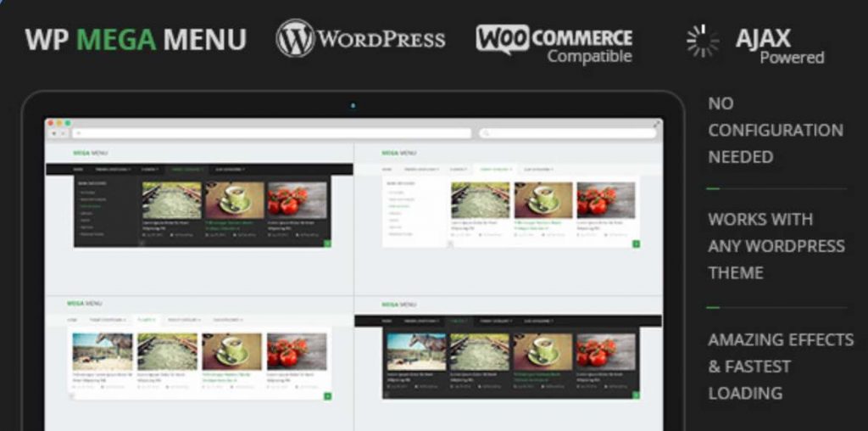This screenshot has width=868, height=431.
Task: Open the Home item in light sidebar demo menu
Action: pyautogui.click(x=387, y=170)
